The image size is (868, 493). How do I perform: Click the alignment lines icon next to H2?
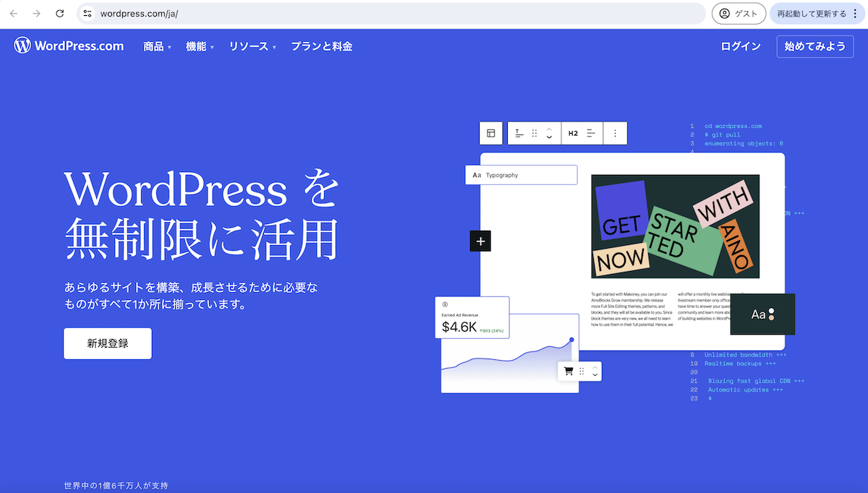click(591, 133)
